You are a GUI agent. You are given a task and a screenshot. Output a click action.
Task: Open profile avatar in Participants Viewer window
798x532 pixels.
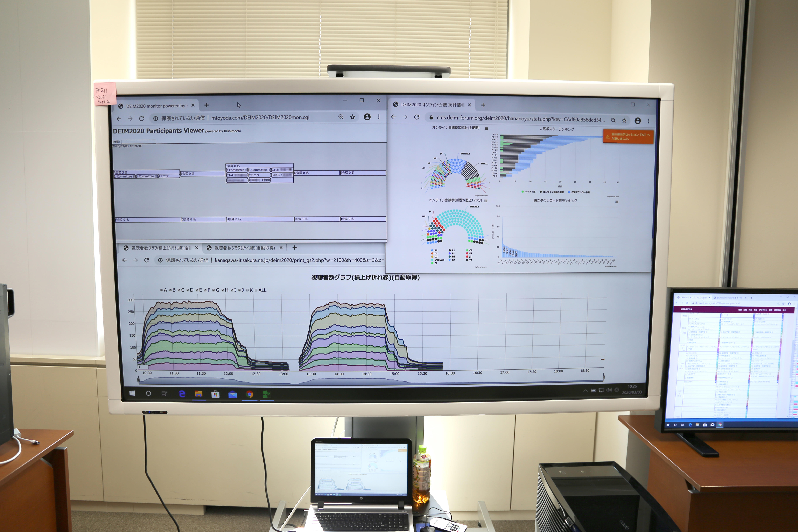[x=367, y=117]
